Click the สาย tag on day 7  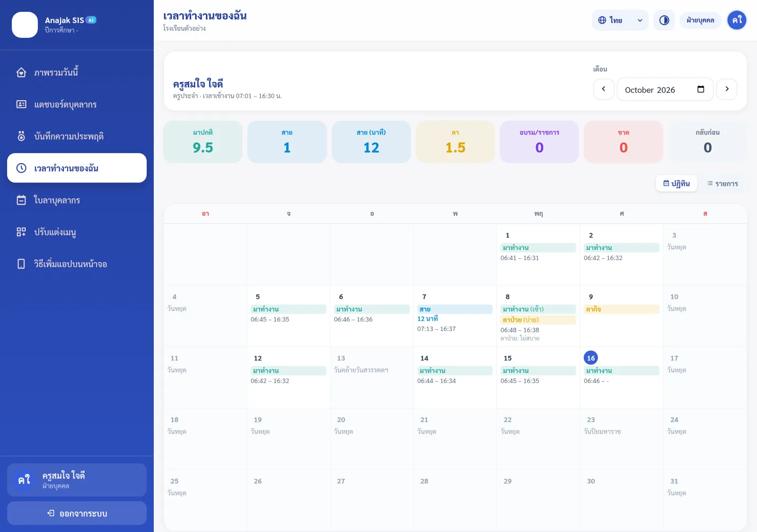(x=455, y=309)
